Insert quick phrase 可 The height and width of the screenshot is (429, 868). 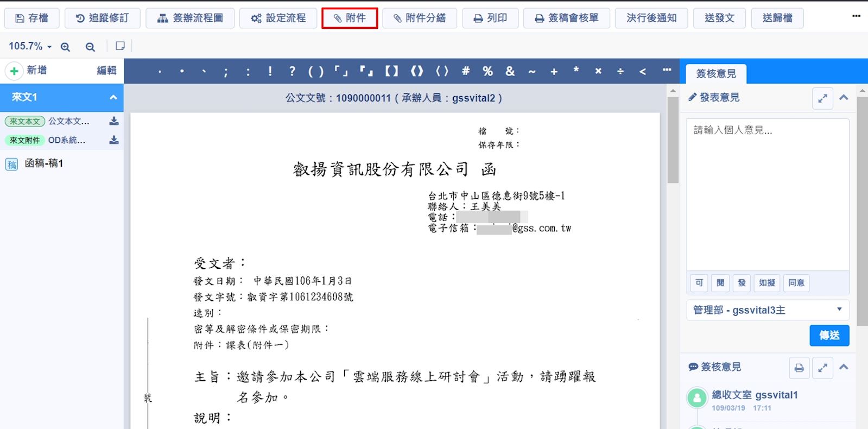pyautogui.click(x=699, y=283)
